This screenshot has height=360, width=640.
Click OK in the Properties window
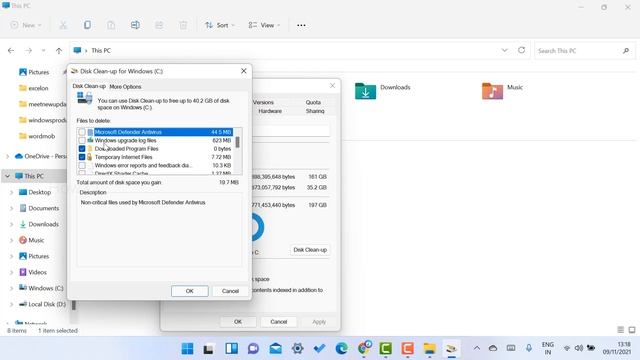coord(238,322)
